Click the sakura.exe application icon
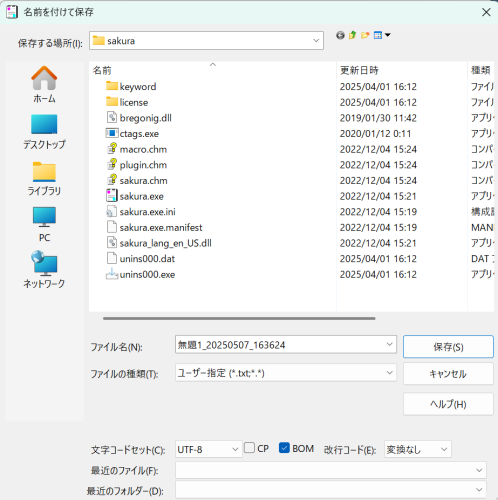Screen dimensions: 498x500 [x=112, y=196]
